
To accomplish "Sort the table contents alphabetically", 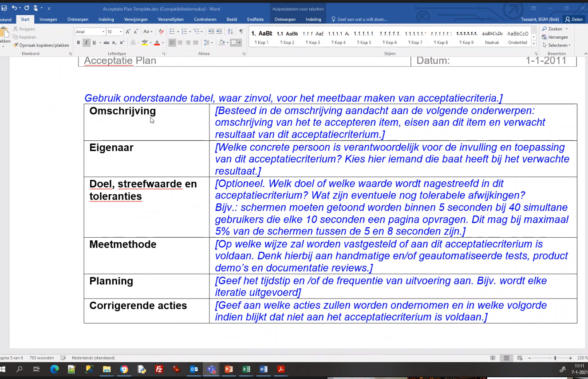I will click(230, 32).
